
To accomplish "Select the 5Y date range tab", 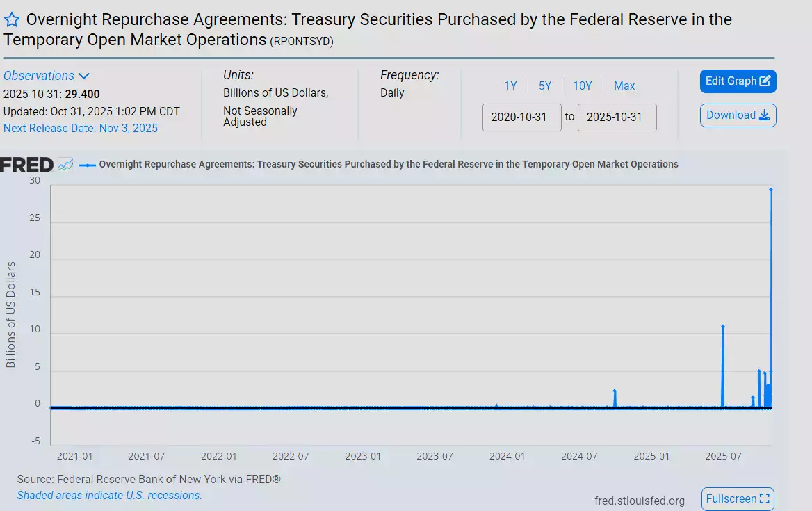I will [545, 86].
